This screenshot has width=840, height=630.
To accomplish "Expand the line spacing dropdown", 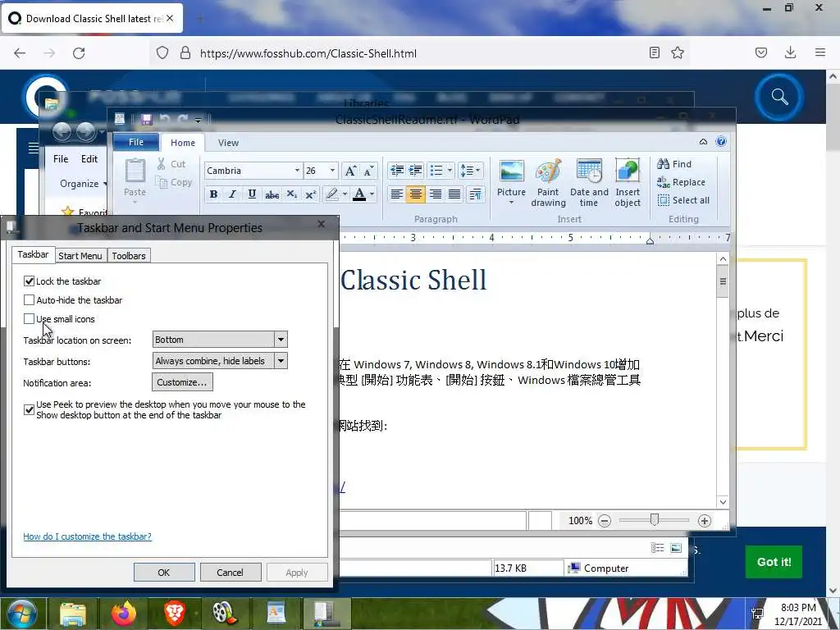I will (478, 171).
